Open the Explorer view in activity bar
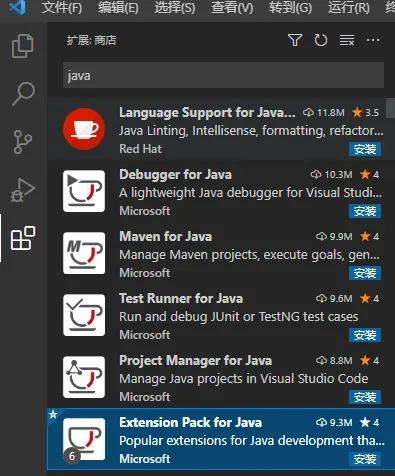Image resolution: width=395 pixels, height=476 pixels. [23, 46]
